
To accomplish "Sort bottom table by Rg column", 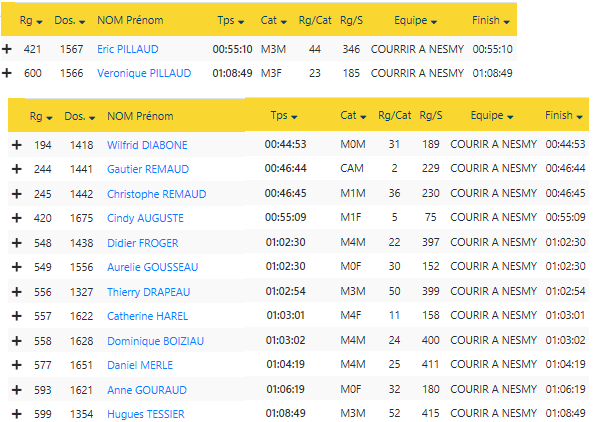I will coord(41,116).
